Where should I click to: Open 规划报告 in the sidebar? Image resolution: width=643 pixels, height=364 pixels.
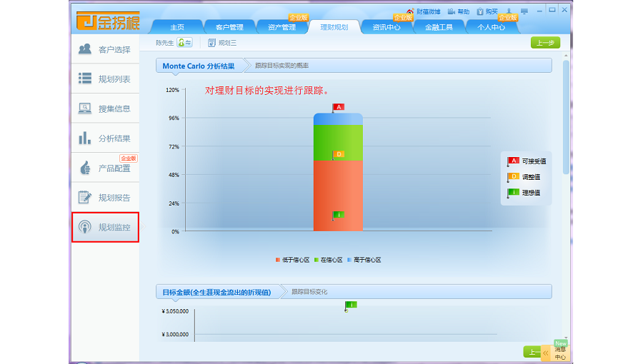pyautogui.click(x=105, y=198)
